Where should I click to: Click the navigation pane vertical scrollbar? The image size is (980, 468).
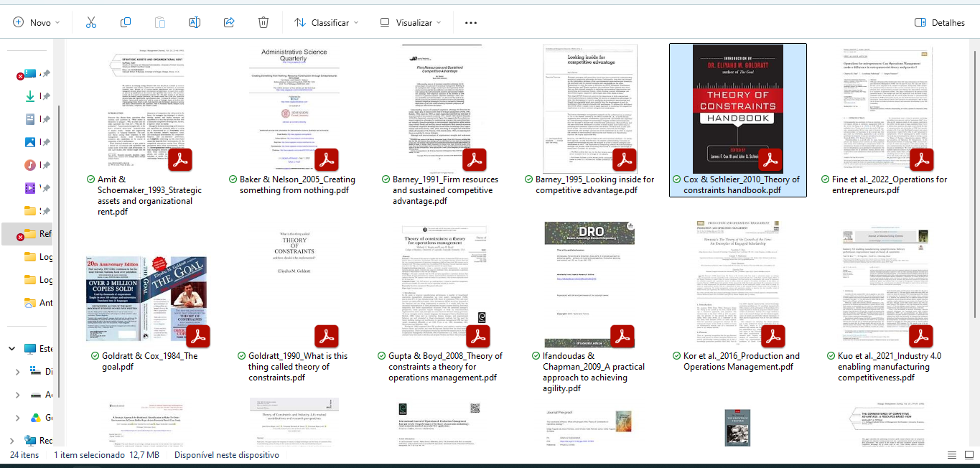click(60, 251)
